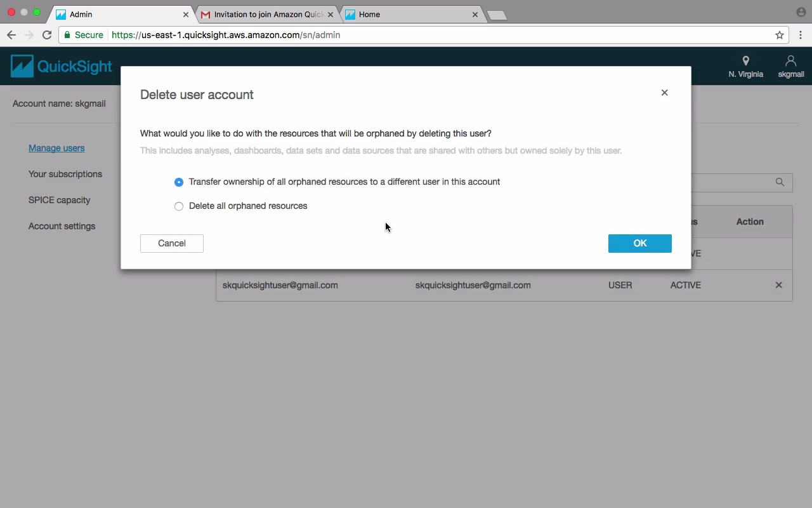
Task: Open Account settings in sidebar
Action: [x=62, y=226]
